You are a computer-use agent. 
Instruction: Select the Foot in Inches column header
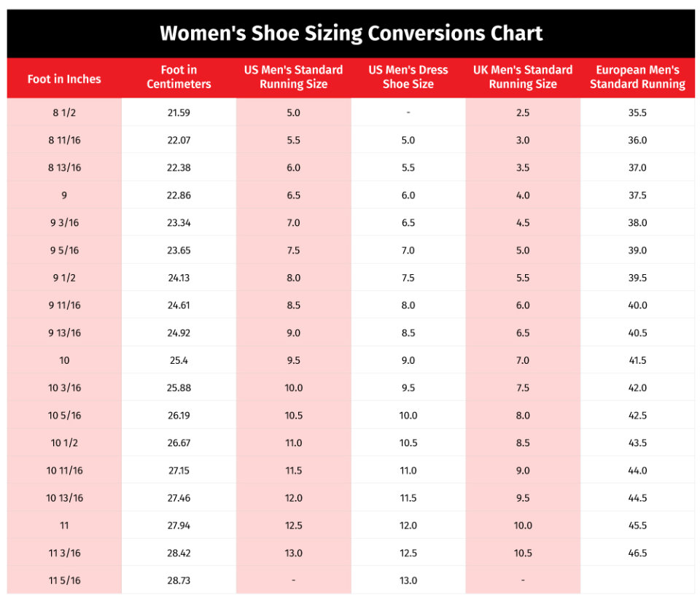coord(64,79)
